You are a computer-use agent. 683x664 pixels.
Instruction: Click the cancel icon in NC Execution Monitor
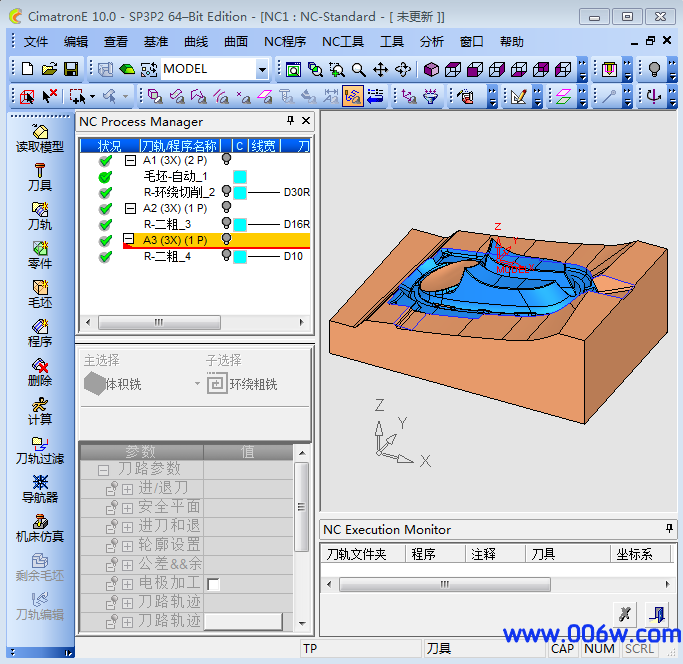click(x=625, y=614)
